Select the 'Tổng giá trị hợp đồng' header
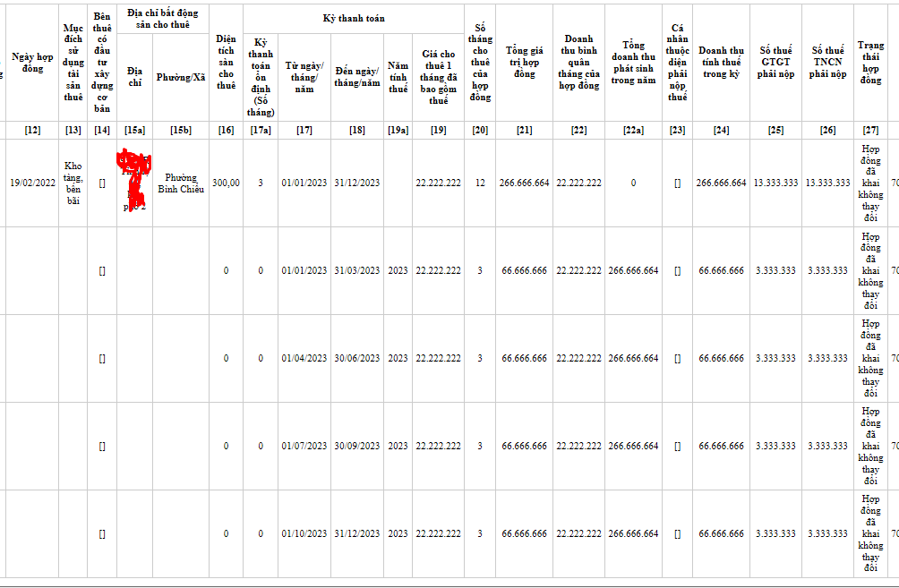Image resolution: width=899 pixels, height=588 pixels. [524, 62]
